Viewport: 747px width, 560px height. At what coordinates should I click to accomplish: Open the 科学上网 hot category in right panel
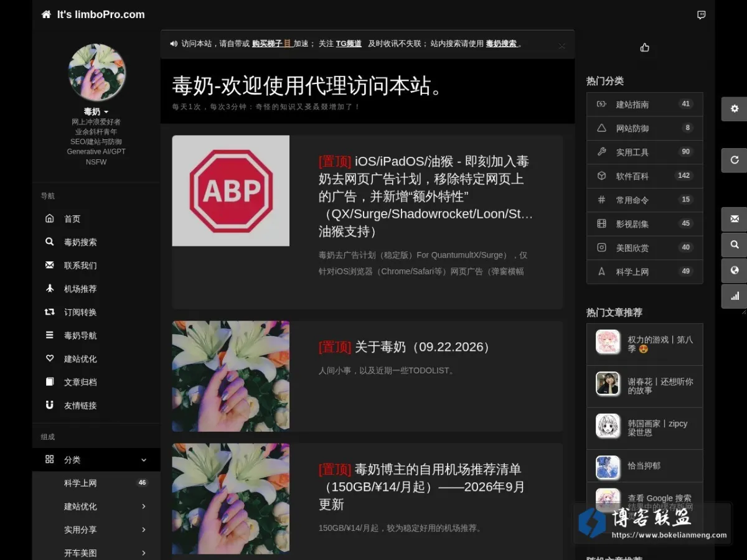coord(644,271)
